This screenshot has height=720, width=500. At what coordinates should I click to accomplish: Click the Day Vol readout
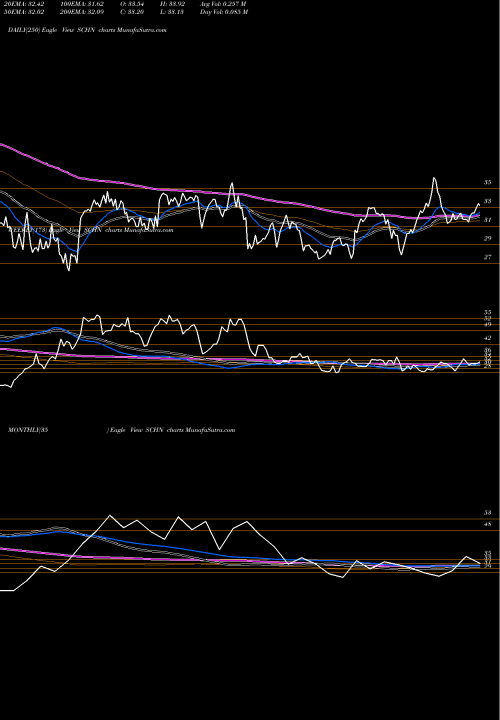coord(224,12)
